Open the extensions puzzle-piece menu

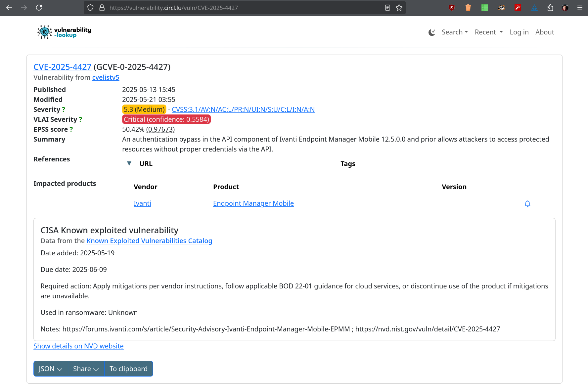pyautogui.click(x=550, y=8)
